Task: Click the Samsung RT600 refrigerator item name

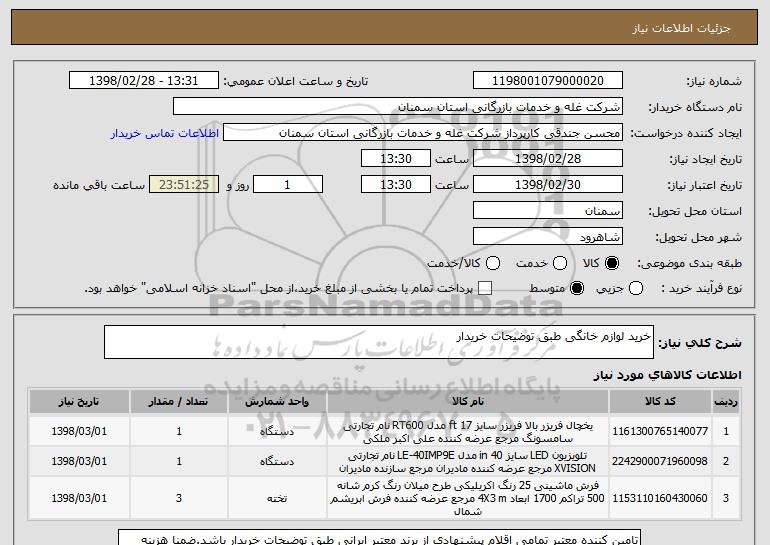Action: (x=468, y=432)
